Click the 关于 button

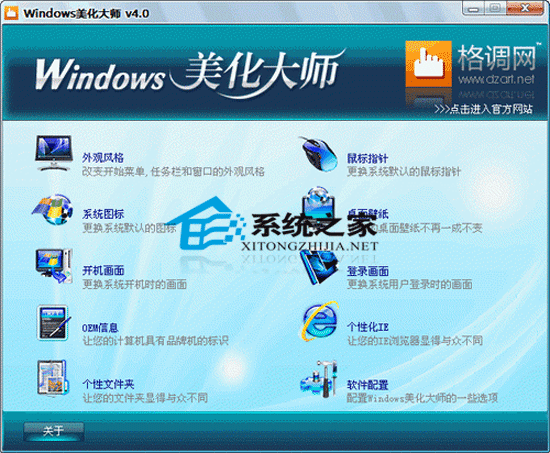click(54, 431)
